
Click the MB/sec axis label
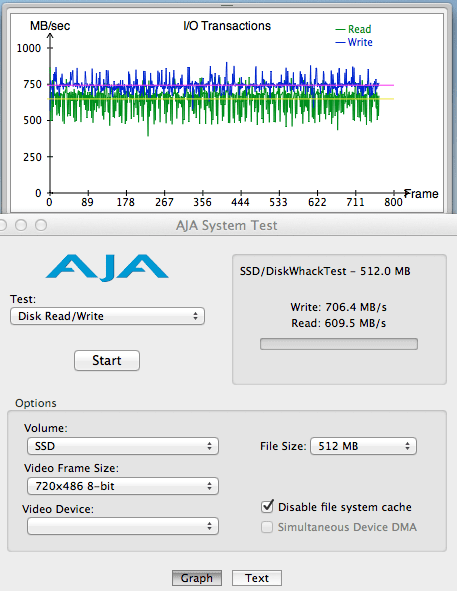point(50,26)
